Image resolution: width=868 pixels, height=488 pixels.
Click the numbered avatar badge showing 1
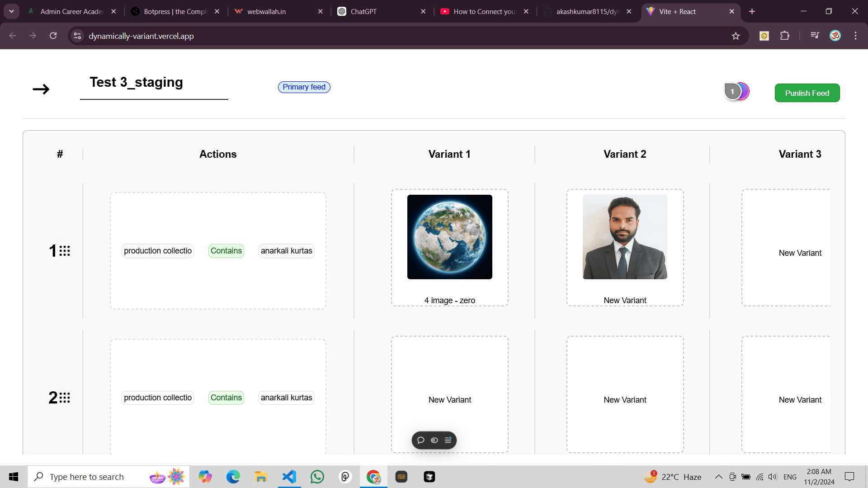click(732, 91)
